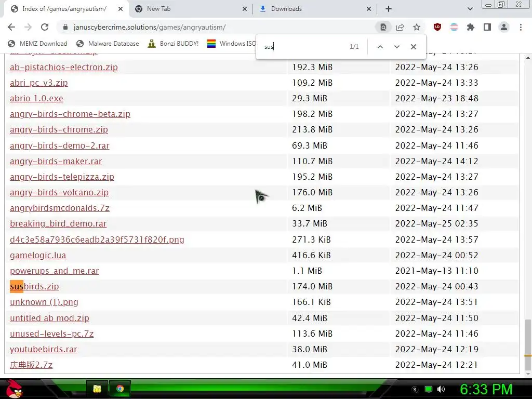Click the 6:33 PM taskbar clock
This screenshot has height=399, width=532.
[486, 389]
